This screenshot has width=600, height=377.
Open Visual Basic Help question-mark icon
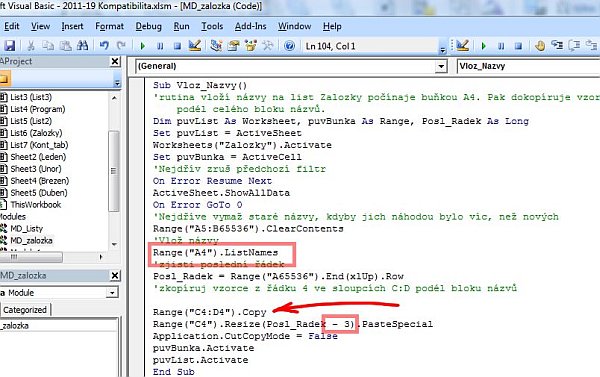pos(290,46)
